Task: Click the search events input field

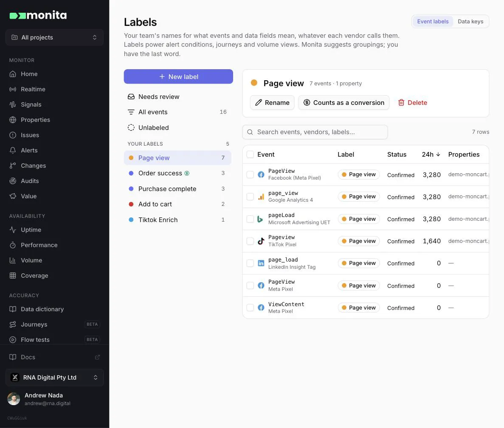Action: tap(315, 132)
